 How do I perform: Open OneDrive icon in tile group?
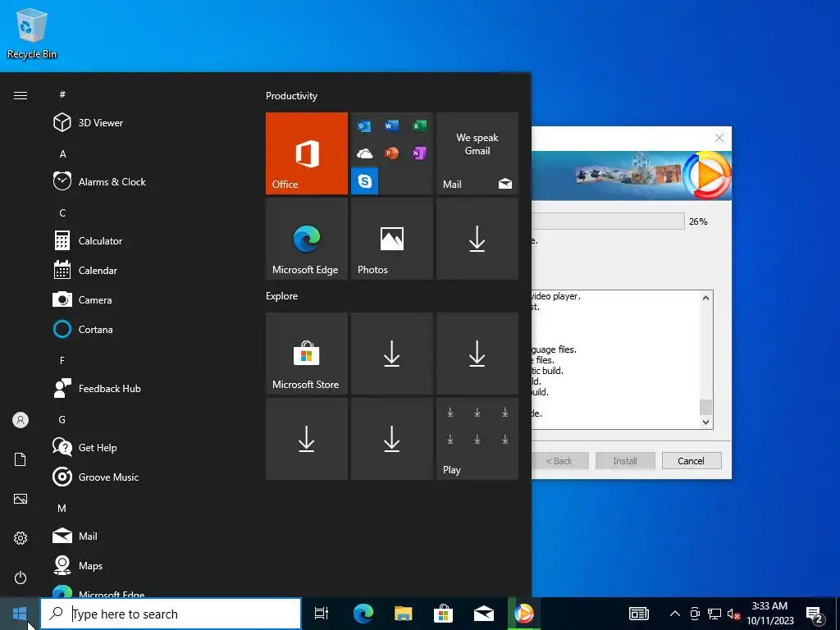click(x=364, y=153)
